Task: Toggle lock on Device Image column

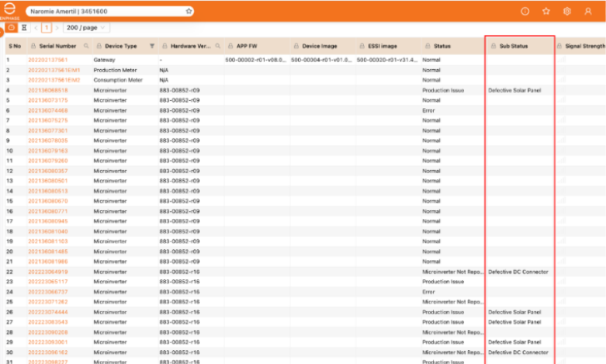Action: 296,46
